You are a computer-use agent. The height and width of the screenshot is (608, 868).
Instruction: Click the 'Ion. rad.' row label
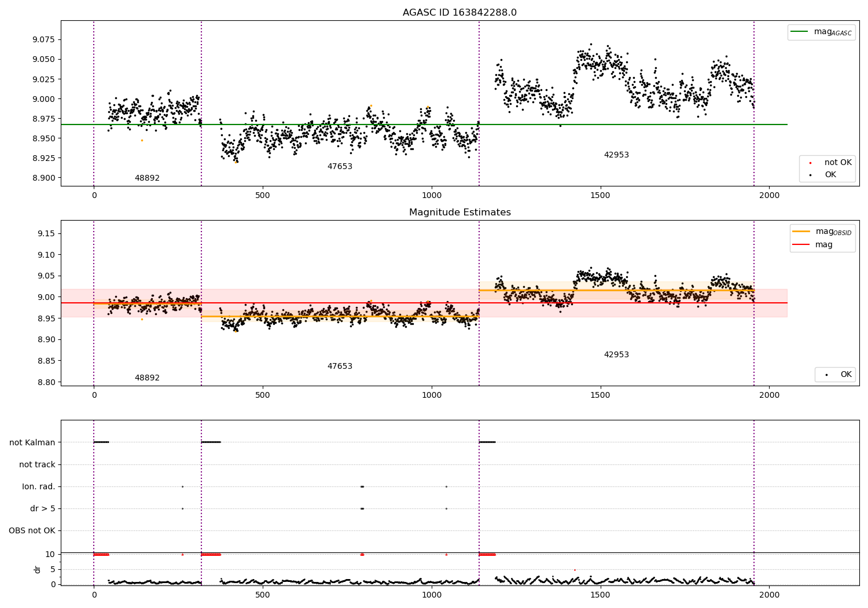click(x=39, y=487)
